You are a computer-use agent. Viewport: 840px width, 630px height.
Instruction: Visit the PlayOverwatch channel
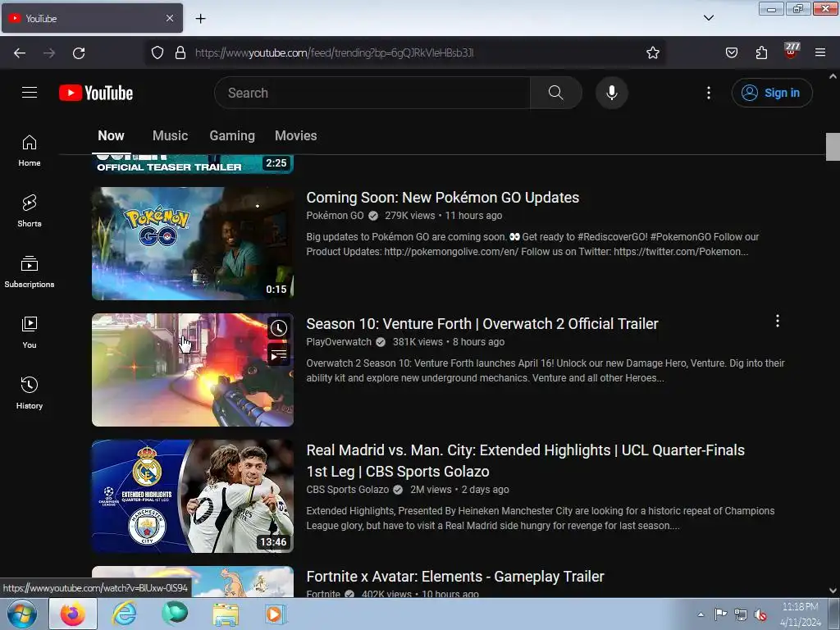click(x=339, y=342)
